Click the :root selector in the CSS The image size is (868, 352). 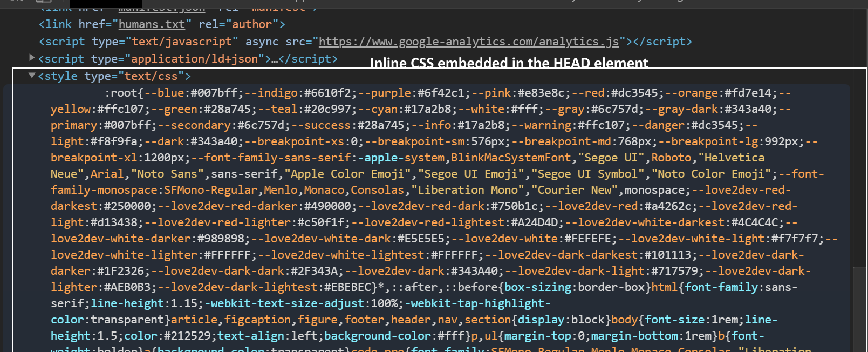121,93
